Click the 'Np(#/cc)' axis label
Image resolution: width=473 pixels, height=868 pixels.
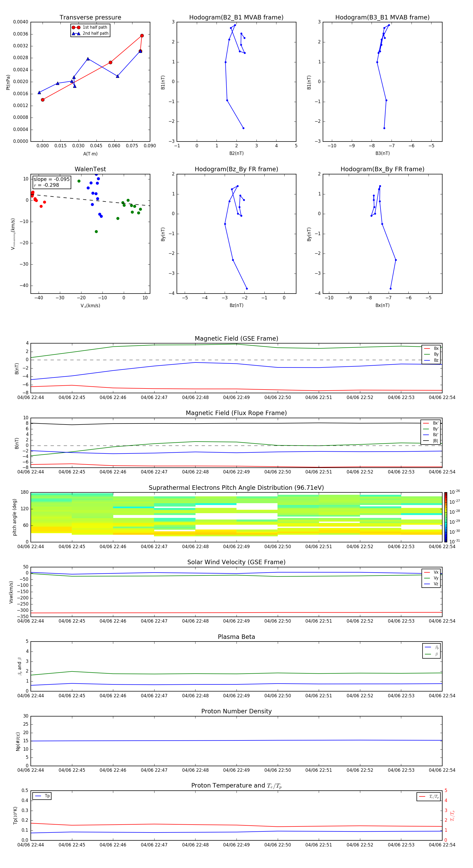point(18,741)
